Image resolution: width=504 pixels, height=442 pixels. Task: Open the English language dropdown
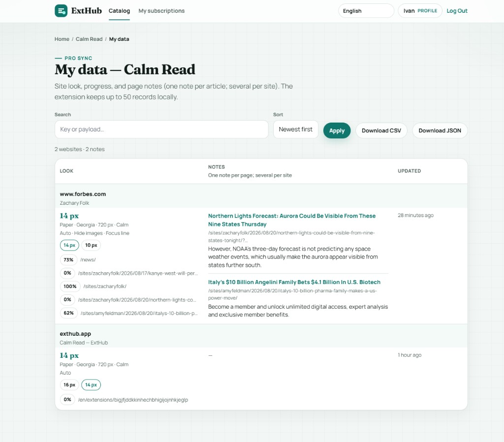point(366,11)
